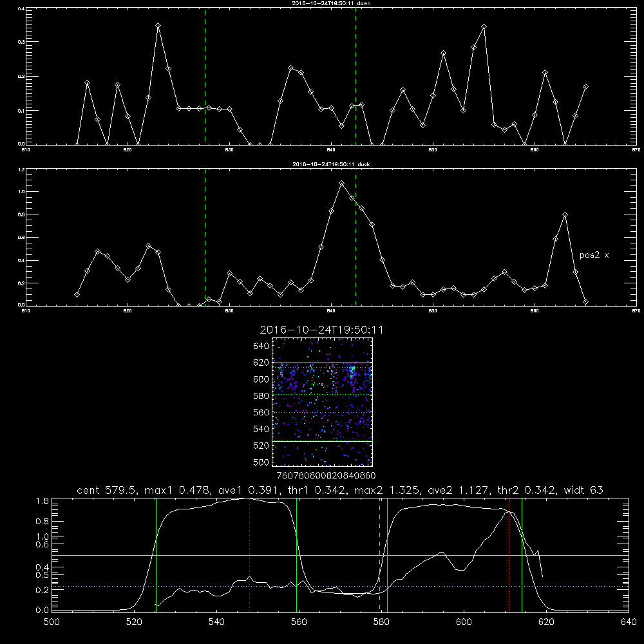Click the solid green line just right of orange dashed line

pos(387,554)
